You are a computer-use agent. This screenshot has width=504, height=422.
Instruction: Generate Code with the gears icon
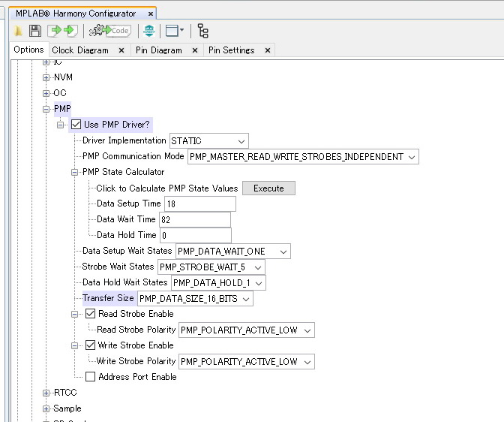pos(110,31)
